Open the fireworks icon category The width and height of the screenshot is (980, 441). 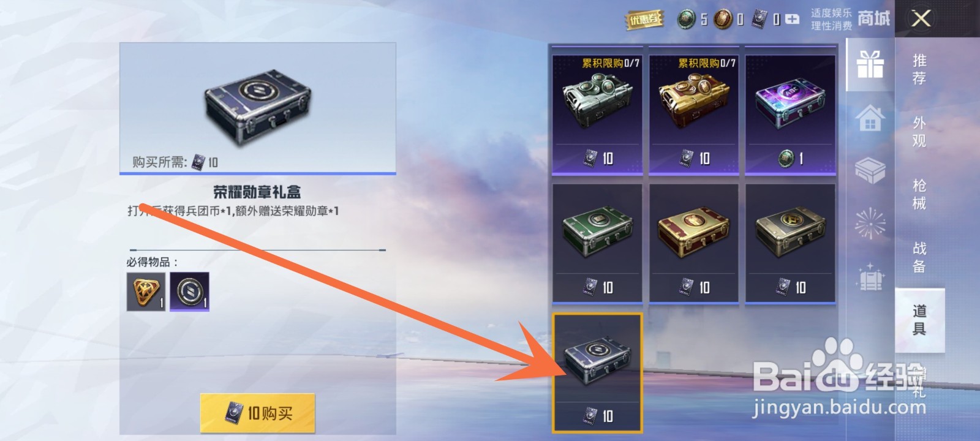[x=870, y=223]
